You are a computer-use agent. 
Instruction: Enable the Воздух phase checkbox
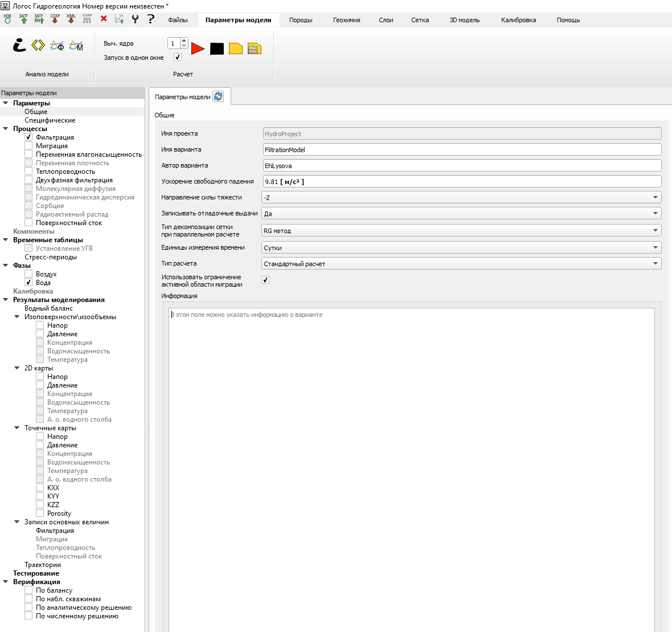[28, 274]
